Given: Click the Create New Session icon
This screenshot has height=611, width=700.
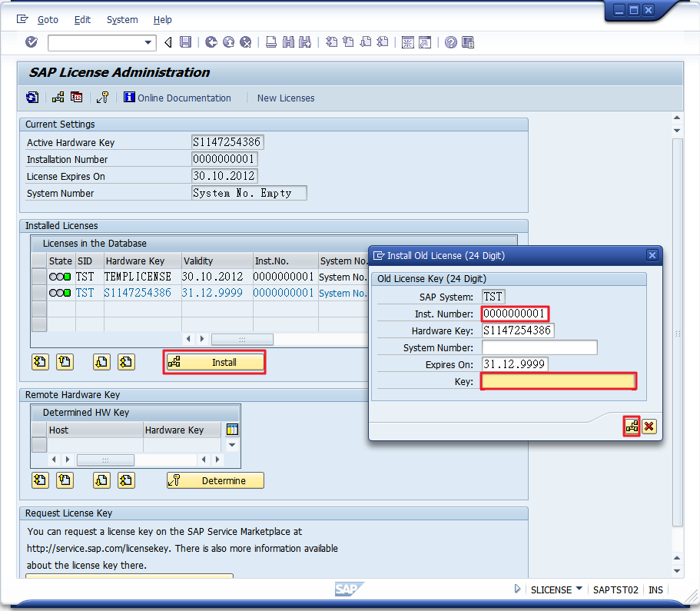Looking at the screenshot, I should [x=408, y=42].
